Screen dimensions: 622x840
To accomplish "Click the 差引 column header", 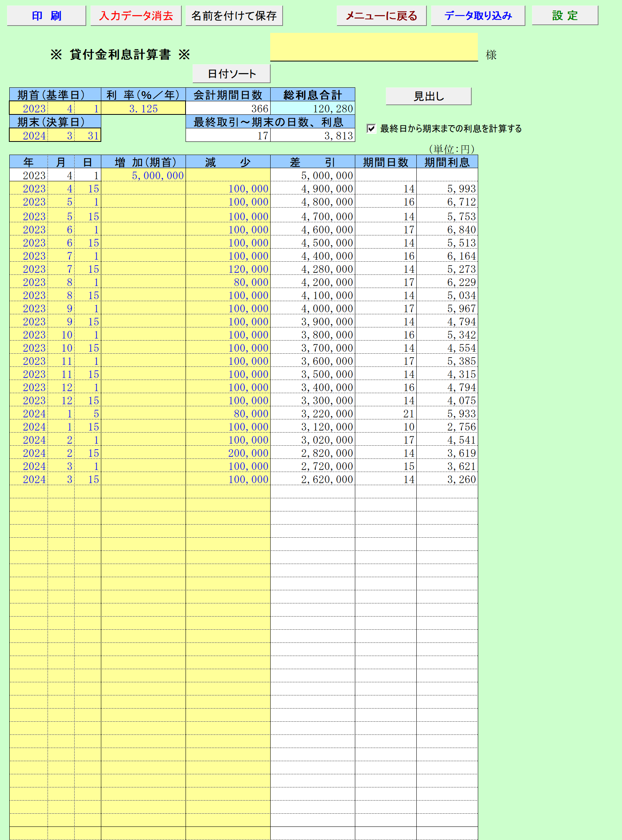I will coord(313,162).
